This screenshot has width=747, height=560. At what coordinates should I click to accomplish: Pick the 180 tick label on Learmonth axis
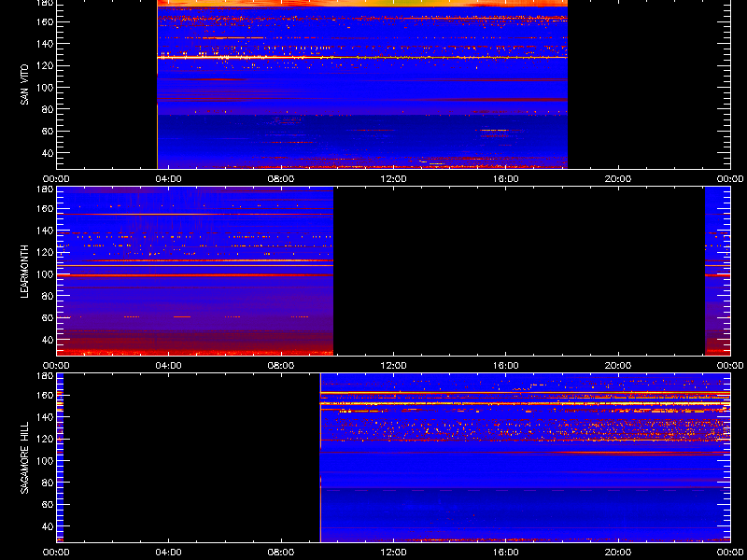tap(47, 189)
